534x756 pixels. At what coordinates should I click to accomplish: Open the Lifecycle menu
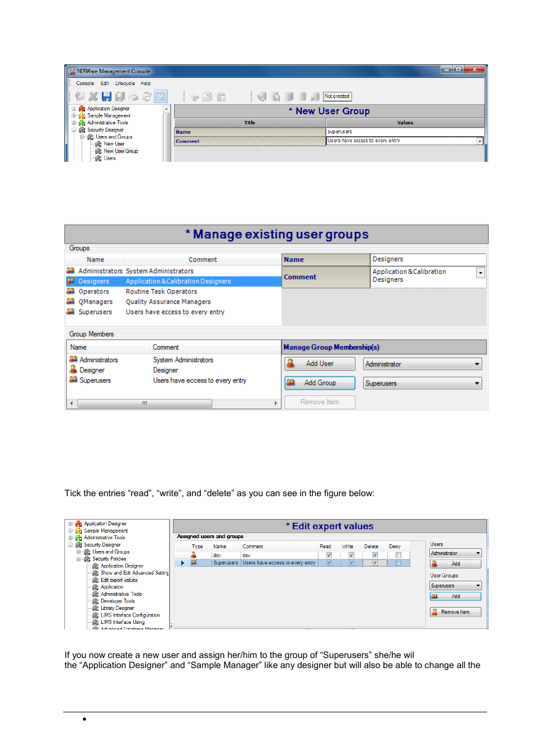point(125,83)
